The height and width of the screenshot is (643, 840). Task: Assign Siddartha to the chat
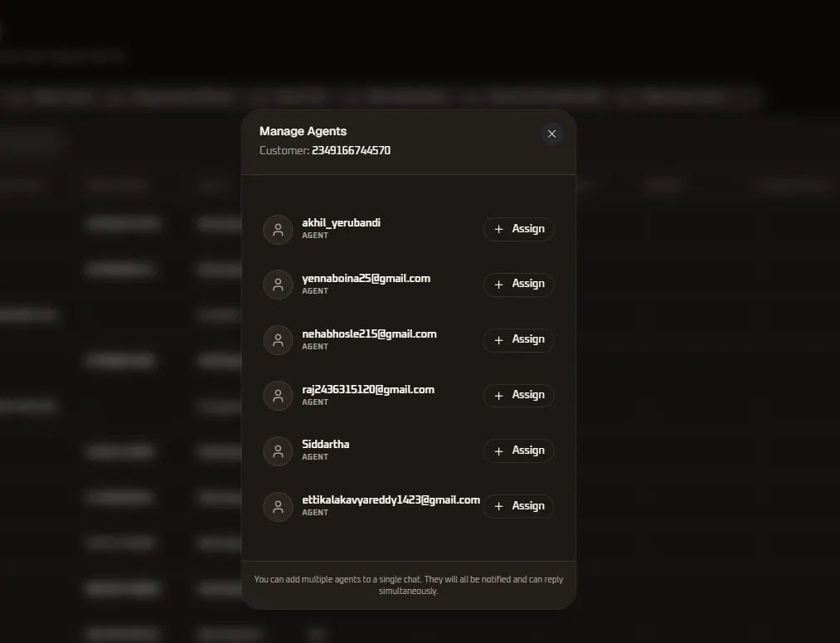pyautogui.click(x=518, y=451)
